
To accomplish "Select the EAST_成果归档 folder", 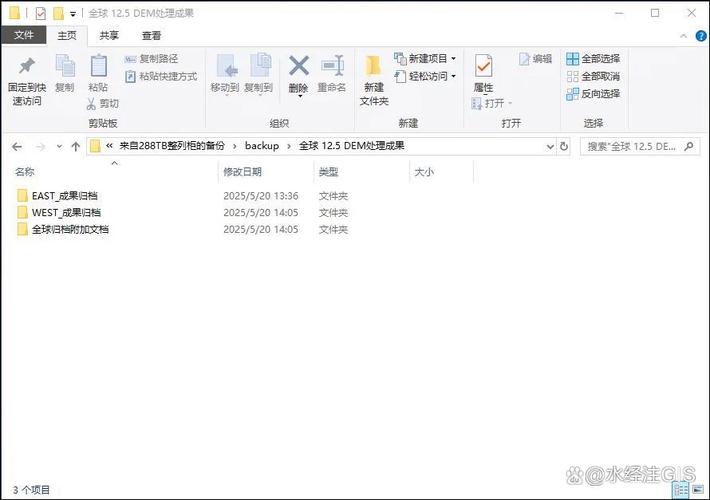I will click(65, 196).
